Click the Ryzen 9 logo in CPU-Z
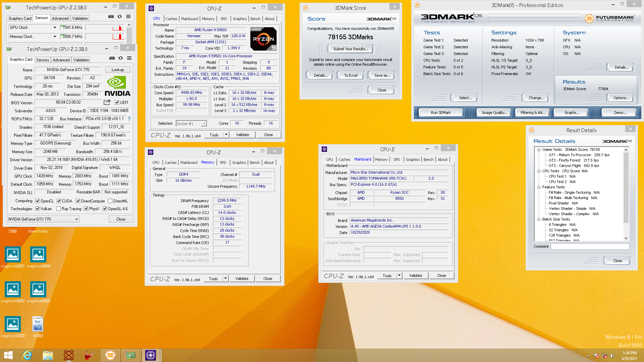 coord(263,39)
